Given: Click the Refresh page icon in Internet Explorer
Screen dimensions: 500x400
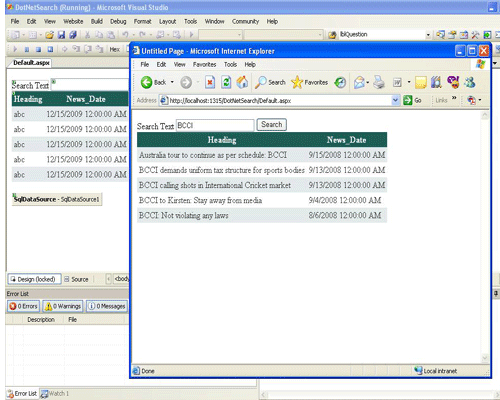Looking at the screenshot, I should [226, 82].
